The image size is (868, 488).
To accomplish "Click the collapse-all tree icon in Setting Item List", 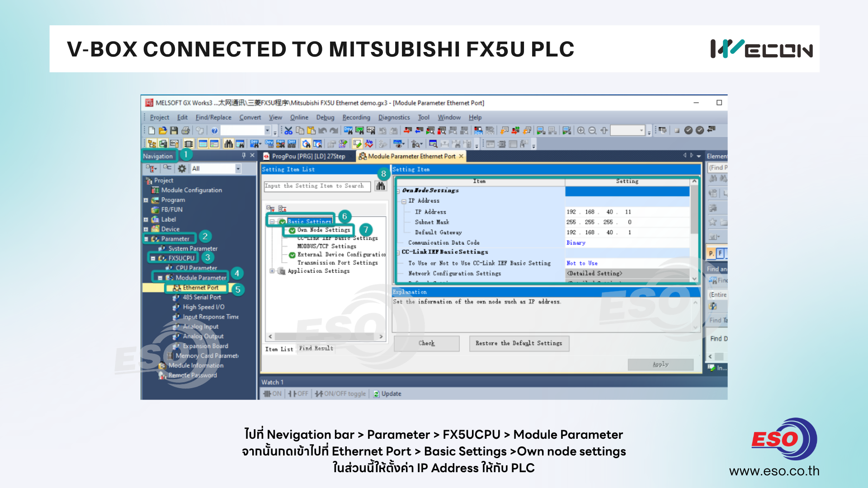I will point(282,208).
